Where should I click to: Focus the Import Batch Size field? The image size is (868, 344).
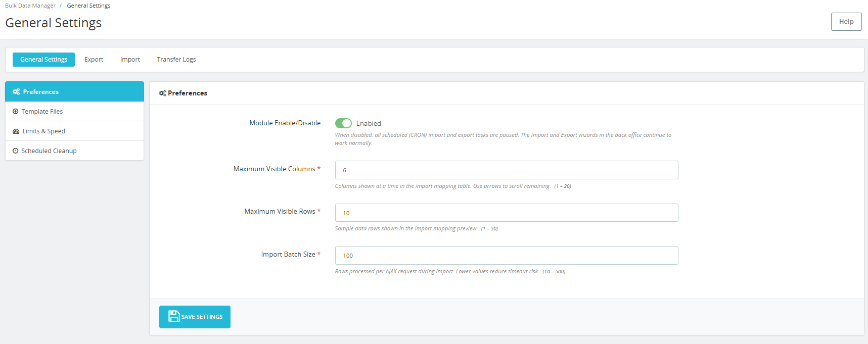507,256
